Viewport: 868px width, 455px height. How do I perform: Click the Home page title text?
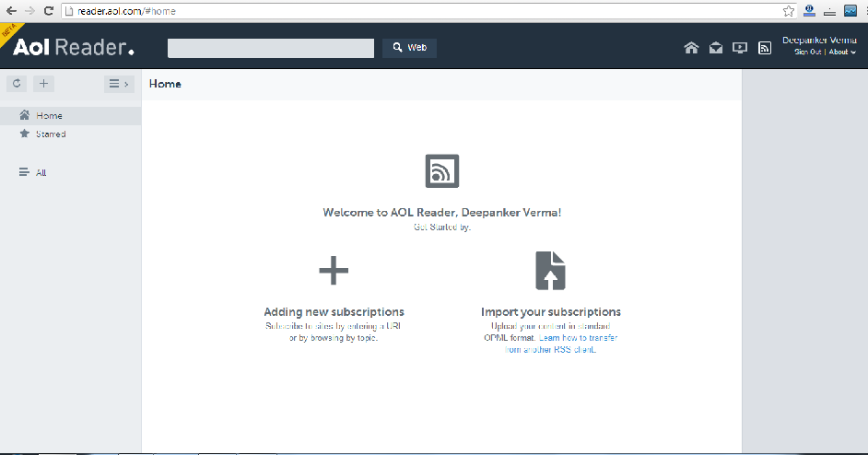point(165,84)
